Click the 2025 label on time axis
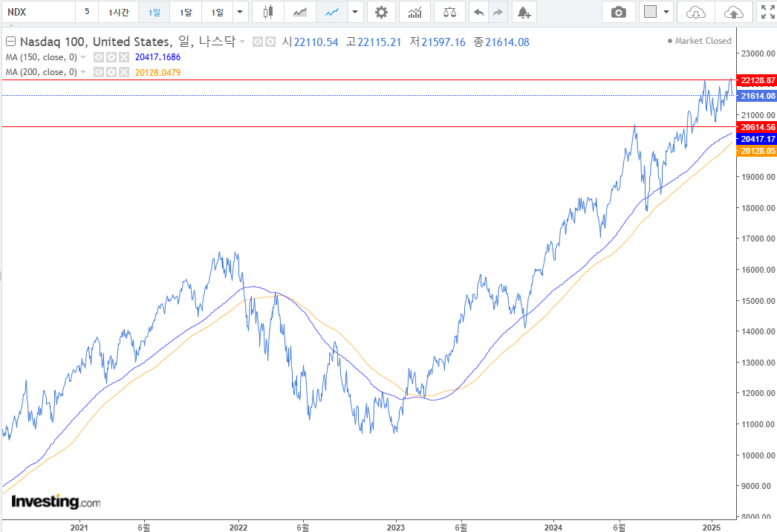777x532 pixels. pos(711,527)
